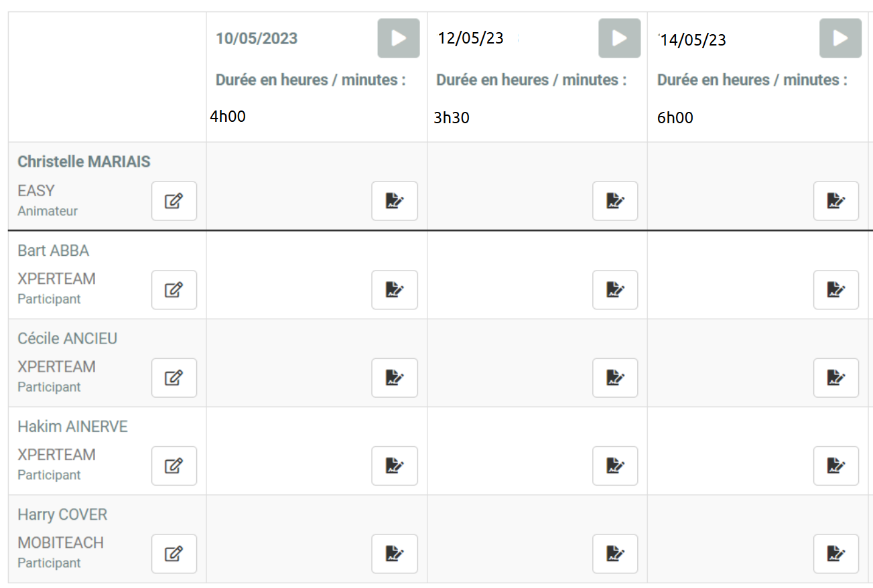The width and height of the screenshot is (873, 588).
Task: Click the 12/05/23 date field
Action: coord(470,38)
